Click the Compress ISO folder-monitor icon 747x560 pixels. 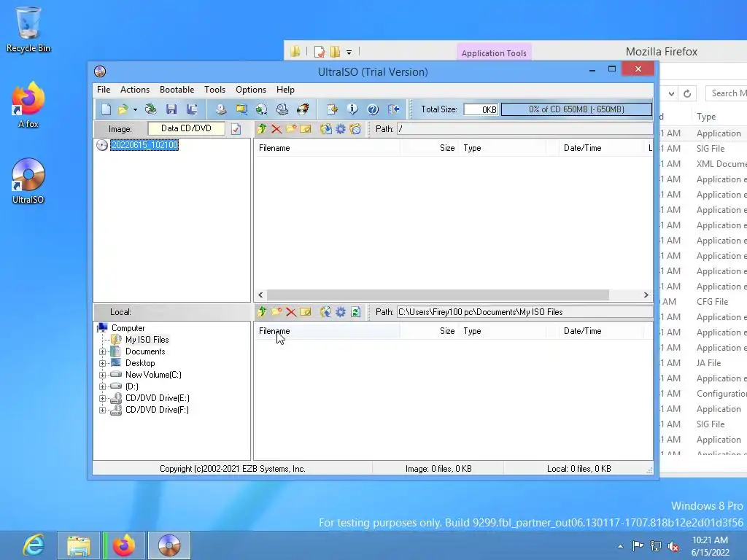click(241, 109)
